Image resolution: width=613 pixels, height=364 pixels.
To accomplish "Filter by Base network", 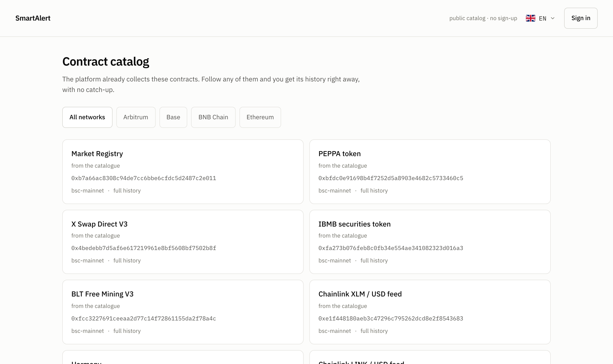I will point(173,117).
